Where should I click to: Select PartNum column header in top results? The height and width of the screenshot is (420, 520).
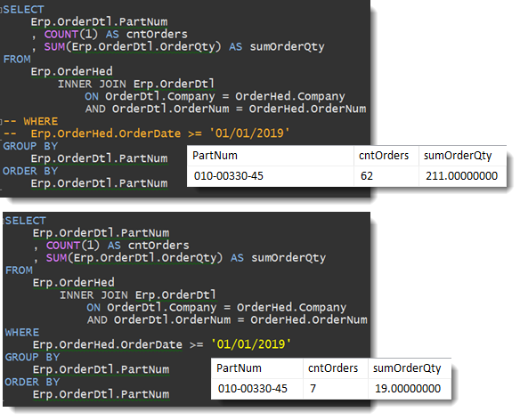tap(215, 156)
